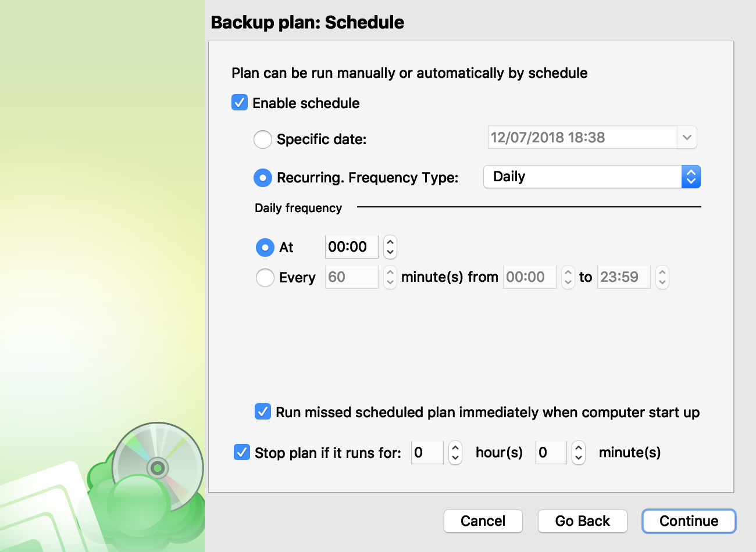756x552 pixels.
Task: Enable the schedule checkbox
Action: (239, 103)
